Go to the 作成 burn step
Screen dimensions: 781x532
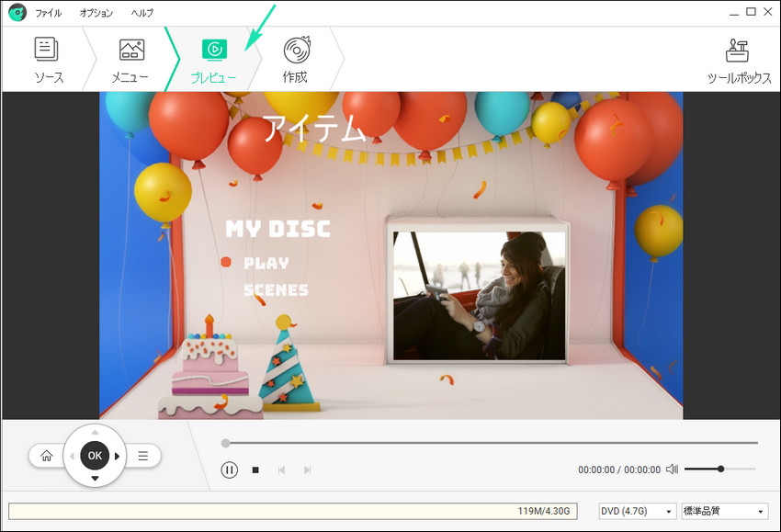(x=296, y=60)
